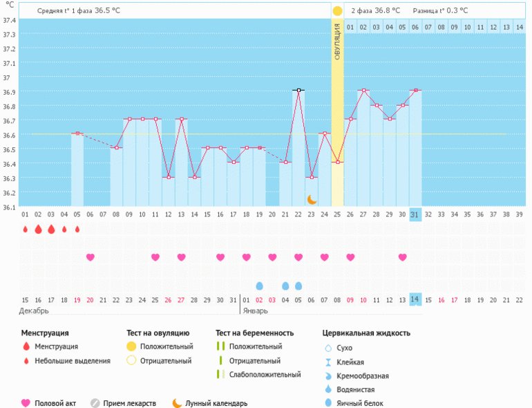Select the cervical fluid drop above January 02

click(x=260, y=286)
